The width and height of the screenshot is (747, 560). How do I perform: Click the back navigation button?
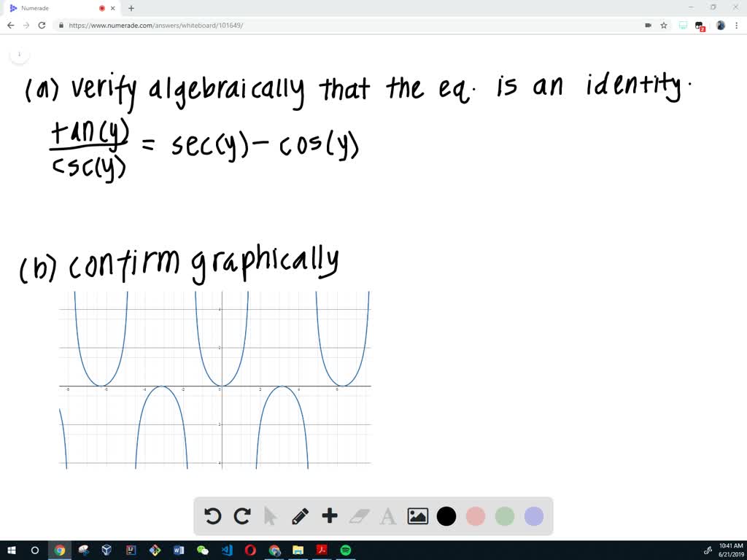[9, 25]
